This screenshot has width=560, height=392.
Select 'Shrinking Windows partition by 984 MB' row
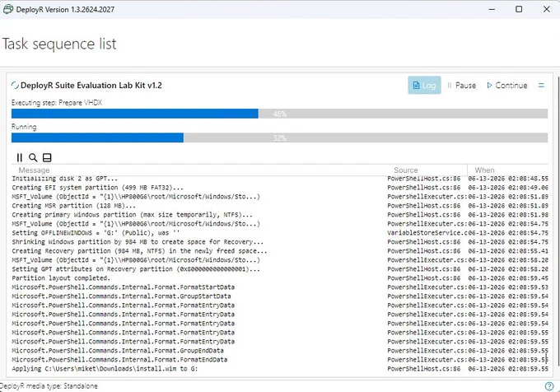(280, 241)
